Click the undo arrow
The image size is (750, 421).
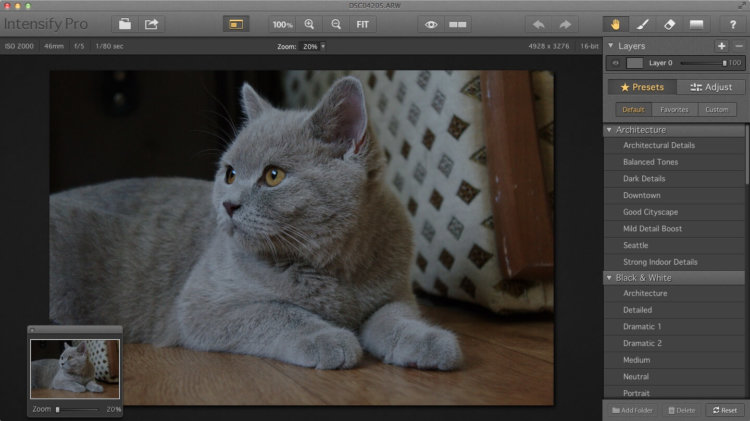[x=539, y=24]
